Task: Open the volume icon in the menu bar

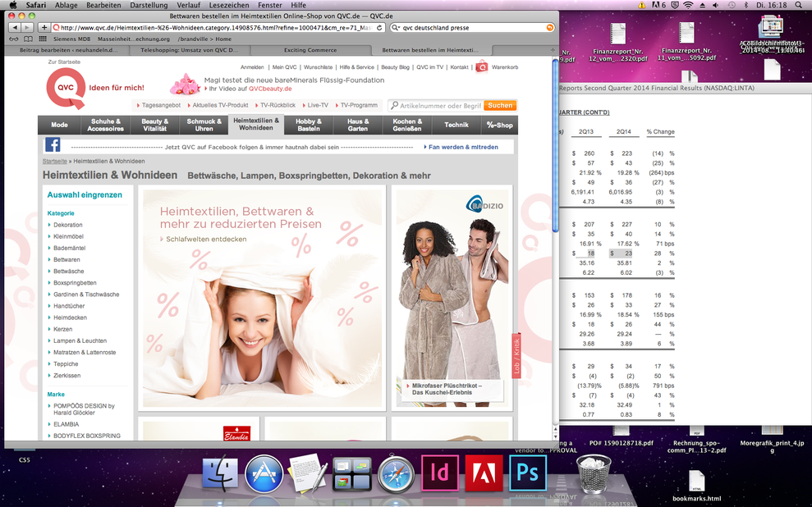Action: (x=716, y=5)
